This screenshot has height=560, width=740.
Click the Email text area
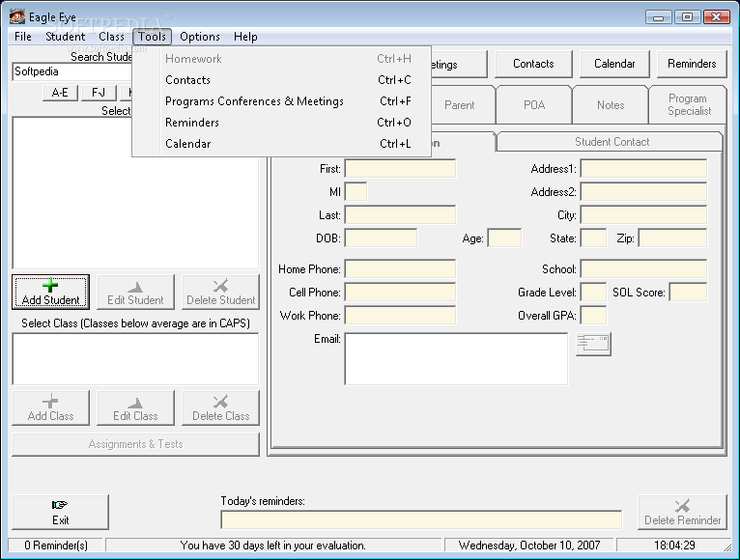(x=456, y=359)
